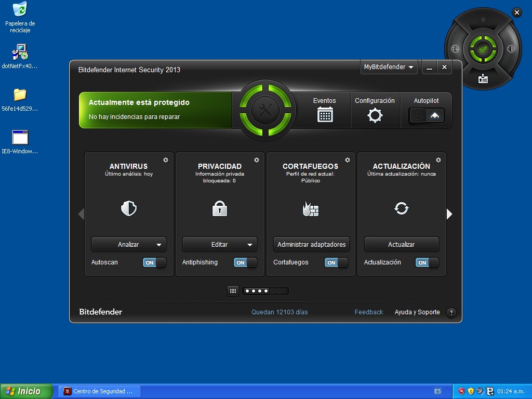Click the 'Última actualización: nunca' text

click(402, 174)
